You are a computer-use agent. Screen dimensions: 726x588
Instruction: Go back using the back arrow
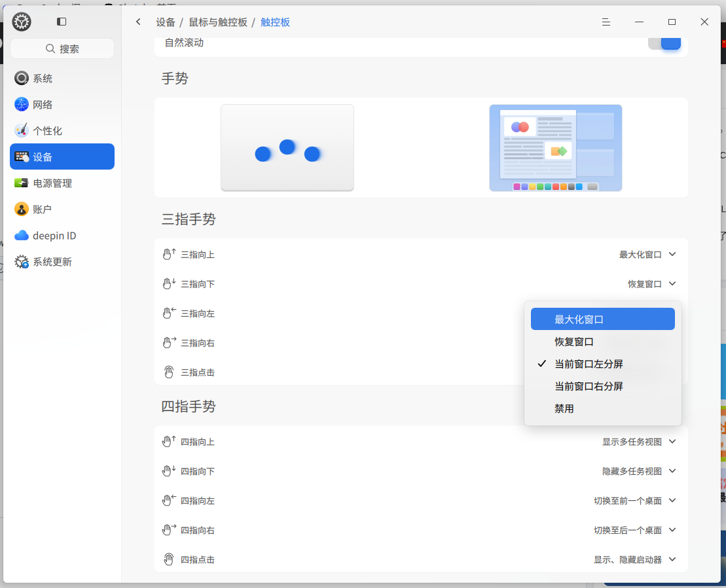point(138,22)
